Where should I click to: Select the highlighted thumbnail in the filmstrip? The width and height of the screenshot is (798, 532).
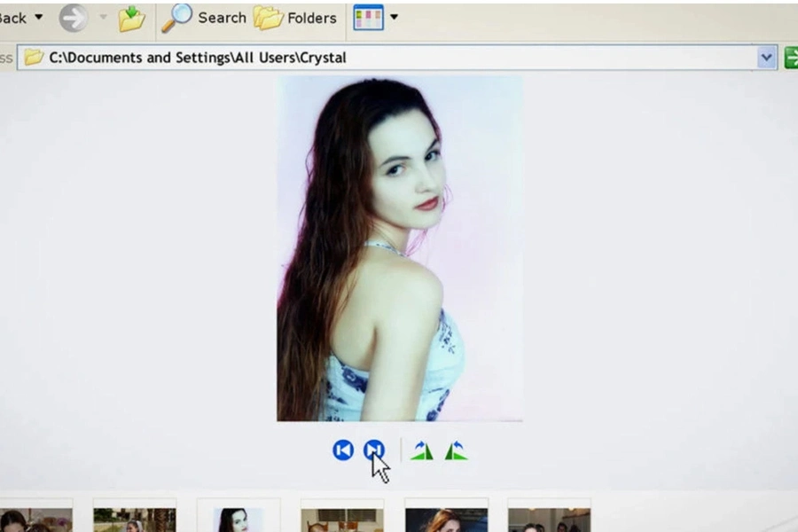pyautogui.click(x=238, y=520)
